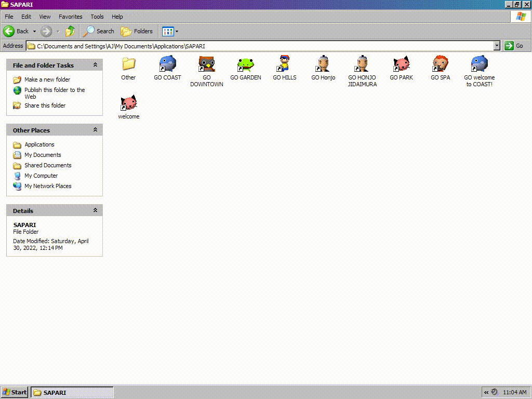The image size is (532, 399).
Task: Select the GO DOWNTOWN owl shortcut
Action: (206, 64)
